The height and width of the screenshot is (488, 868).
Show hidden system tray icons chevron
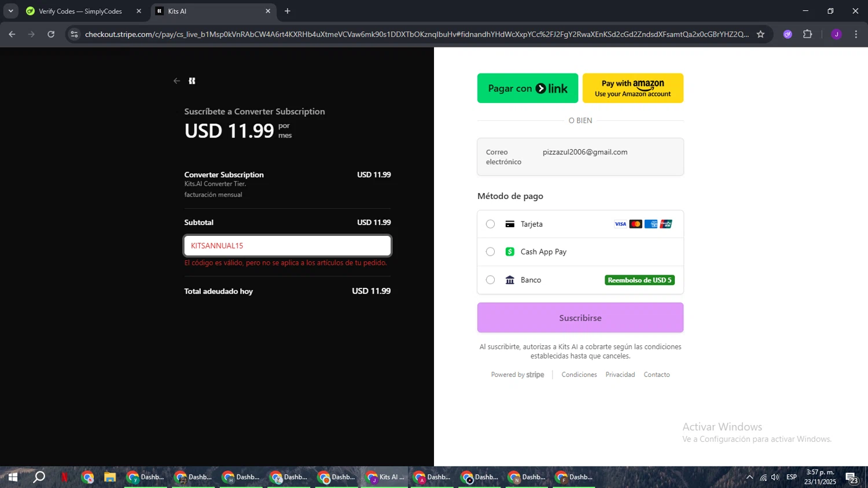(749, 477)
